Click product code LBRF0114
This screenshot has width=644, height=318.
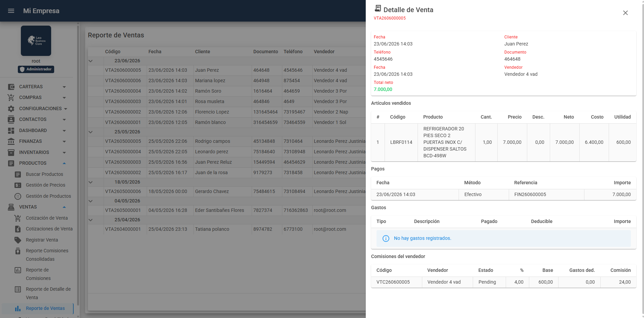coord(401,142)
